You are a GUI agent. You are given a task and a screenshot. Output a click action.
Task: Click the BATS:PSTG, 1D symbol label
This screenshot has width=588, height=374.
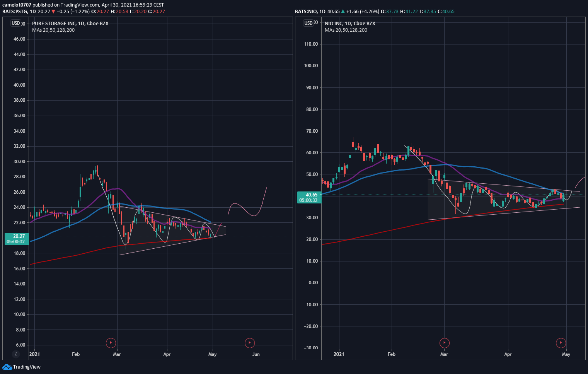pos(19,12)
